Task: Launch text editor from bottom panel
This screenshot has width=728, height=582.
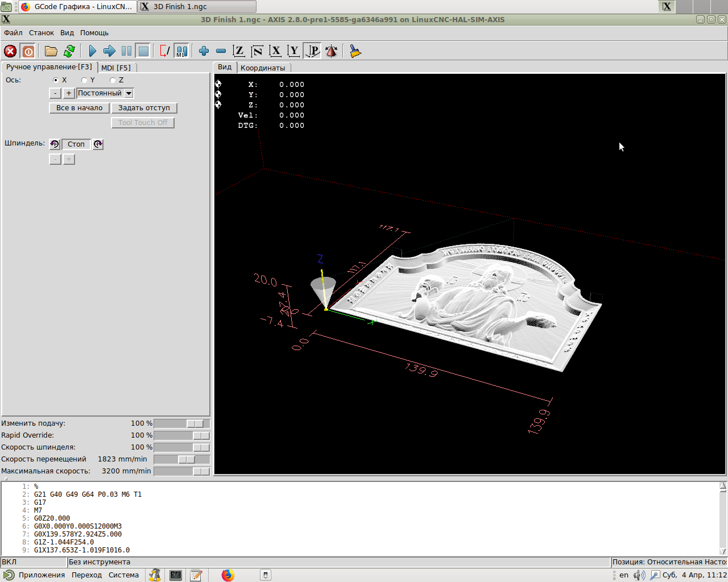Action: (x=196, y=575)
